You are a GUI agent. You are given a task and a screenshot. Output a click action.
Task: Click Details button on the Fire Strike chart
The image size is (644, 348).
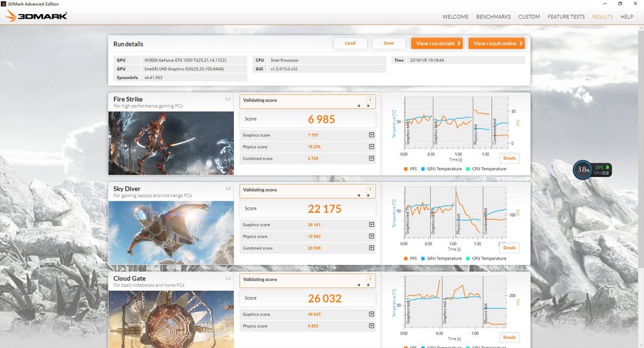(x=509, y=158)
